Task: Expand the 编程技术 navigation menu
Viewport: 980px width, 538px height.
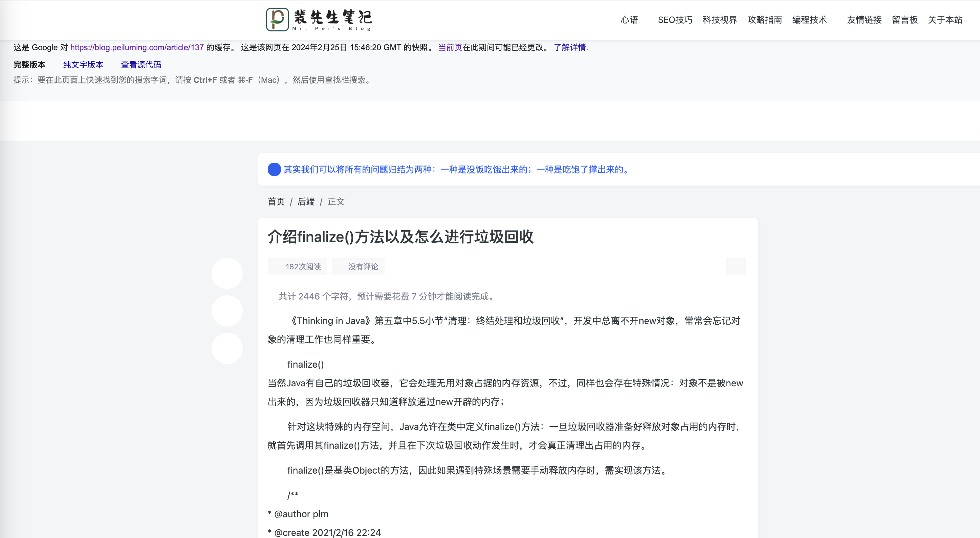Action: (x=809, y=20)
